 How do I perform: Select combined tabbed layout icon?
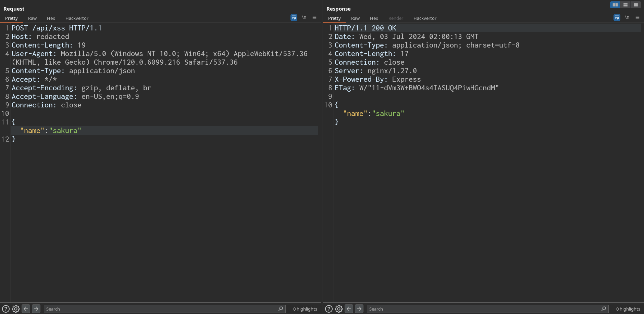point(636,5)
